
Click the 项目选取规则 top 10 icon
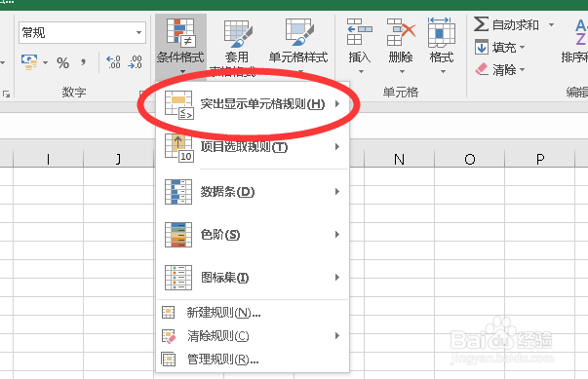(x=179, y=148)
